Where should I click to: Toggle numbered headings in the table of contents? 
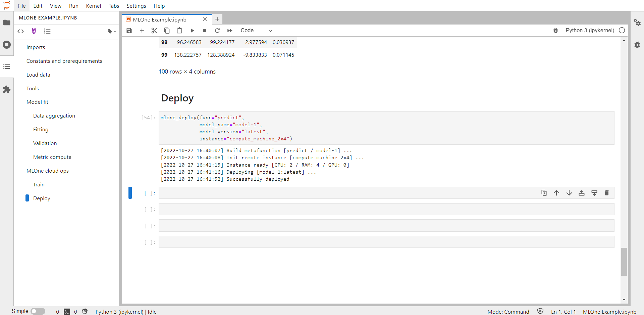(x=47, y=31)
